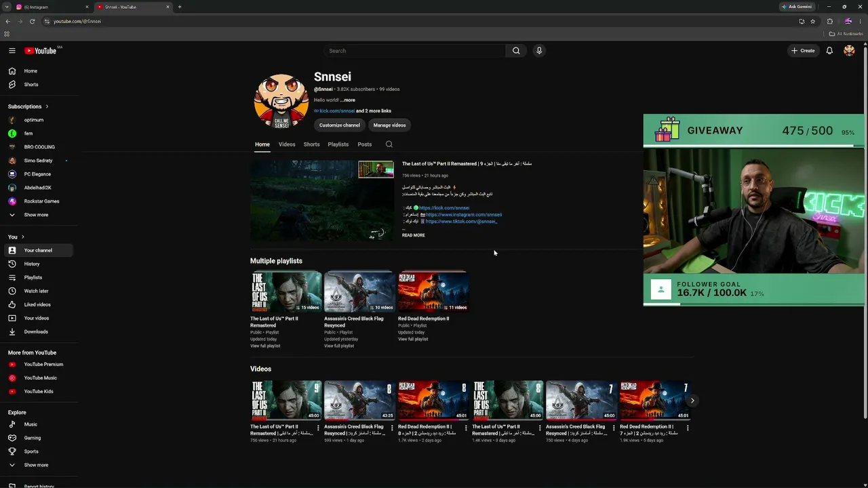Screen dimensions: 868x488
Task: Expand the You section chevron
Action: tap(22, 237)
